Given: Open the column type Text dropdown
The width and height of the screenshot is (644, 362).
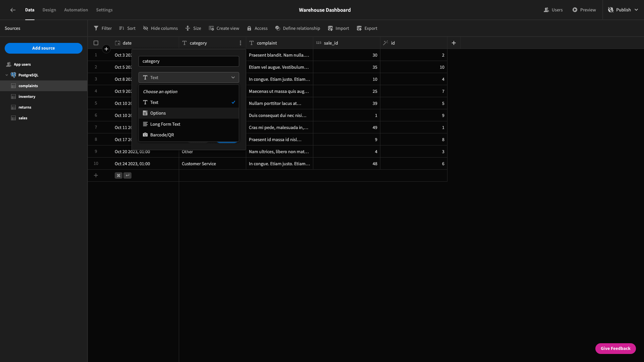Looking at the screenshot, I should click(x=189, y=77).
